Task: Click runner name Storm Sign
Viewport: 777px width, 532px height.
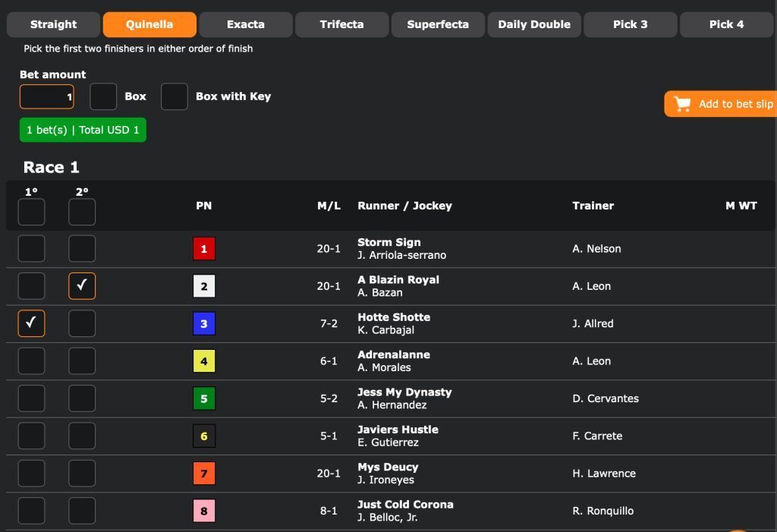Action: [x=389, y=242]
